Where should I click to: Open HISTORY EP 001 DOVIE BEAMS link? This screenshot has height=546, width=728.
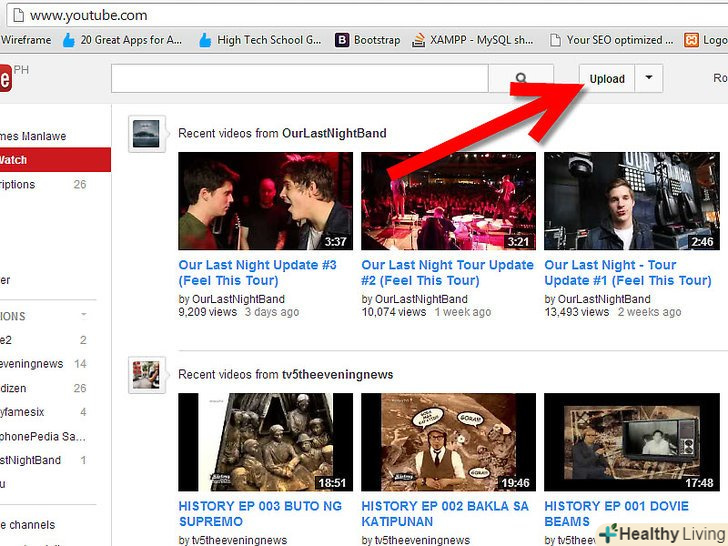617,514
